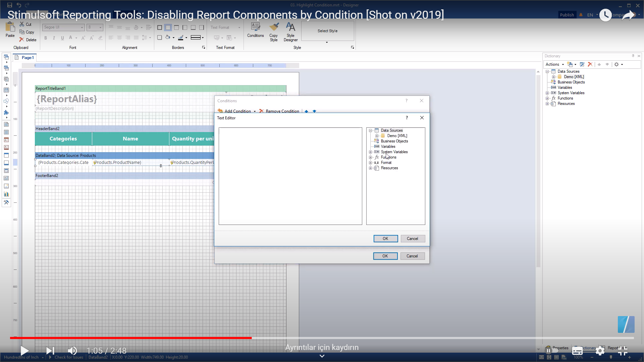Toggle Italic font formatting
The height and width of the screenshot is (362, 644).
pyautogui.click(x=54, y=38)
